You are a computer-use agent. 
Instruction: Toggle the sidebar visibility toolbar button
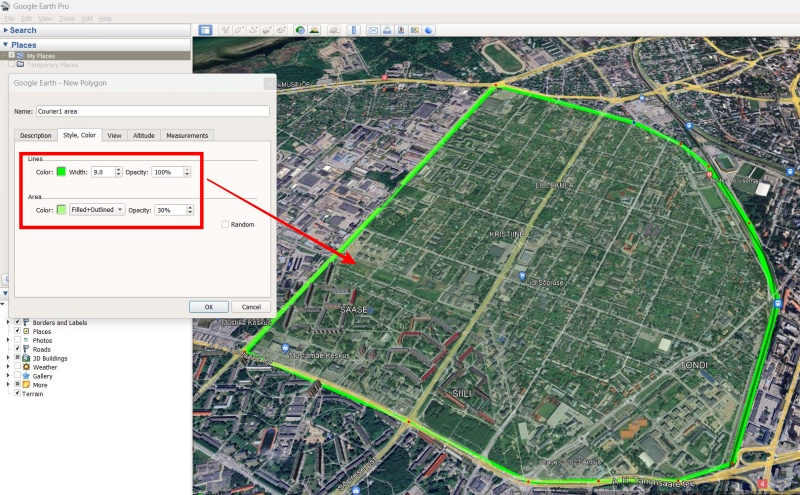[206, 30]
